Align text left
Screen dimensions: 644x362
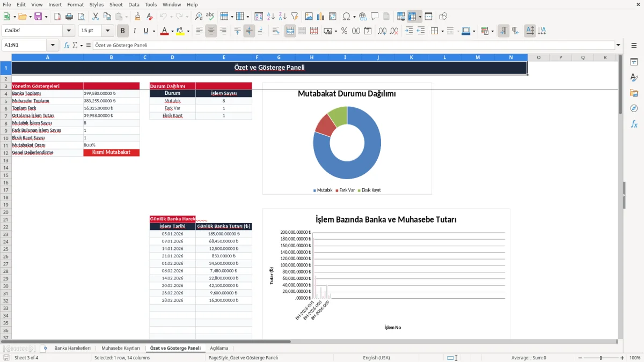(x=199, y=31)
